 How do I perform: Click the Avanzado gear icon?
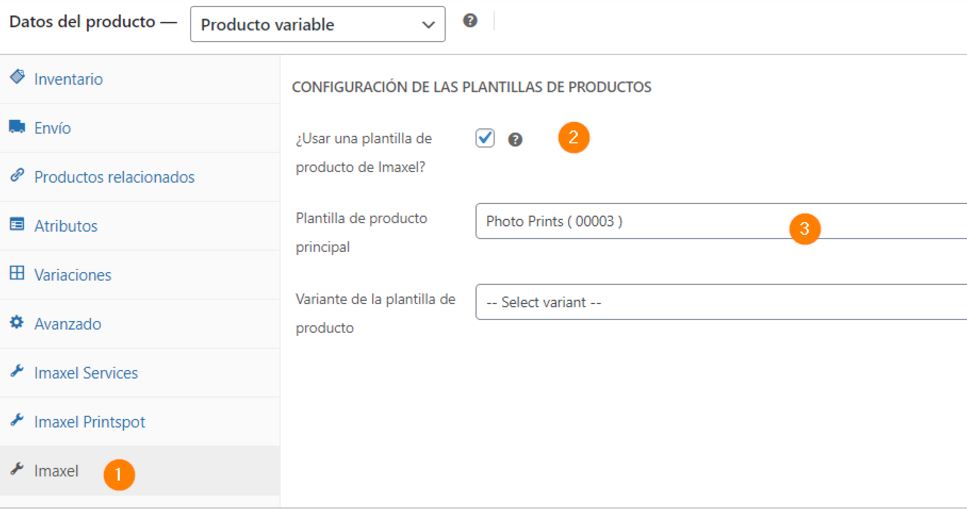17,323
